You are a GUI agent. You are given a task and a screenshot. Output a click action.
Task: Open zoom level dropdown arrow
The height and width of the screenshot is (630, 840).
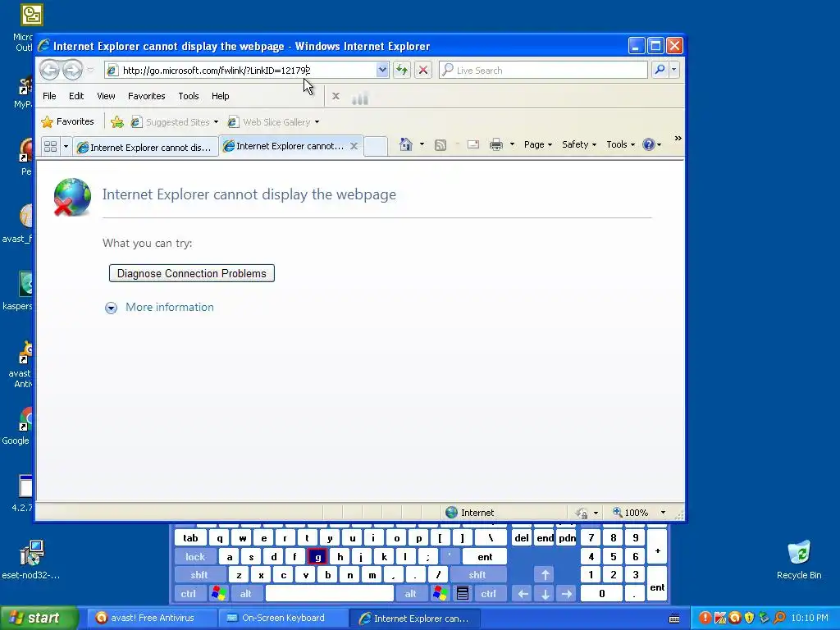(663, 513)
